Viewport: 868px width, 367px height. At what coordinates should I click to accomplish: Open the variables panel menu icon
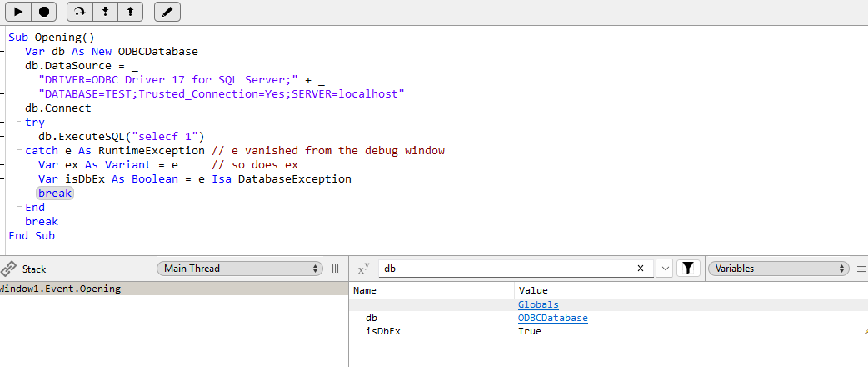pos(861,269)
